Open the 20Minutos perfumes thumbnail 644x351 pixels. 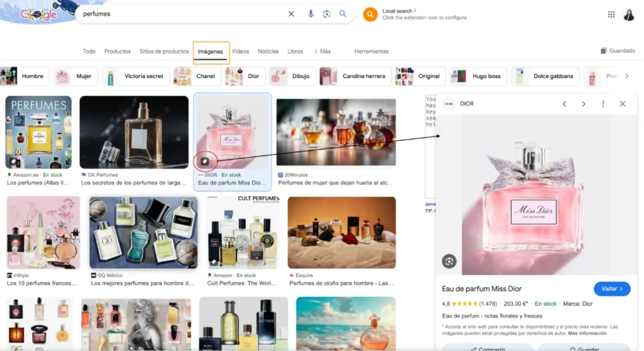336,132
